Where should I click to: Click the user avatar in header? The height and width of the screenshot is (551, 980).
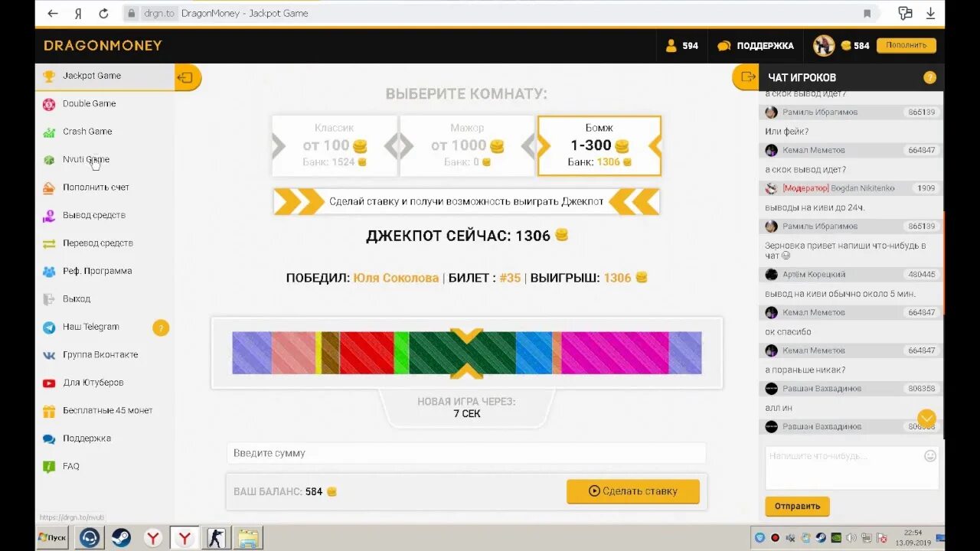(x=824, y=46)
